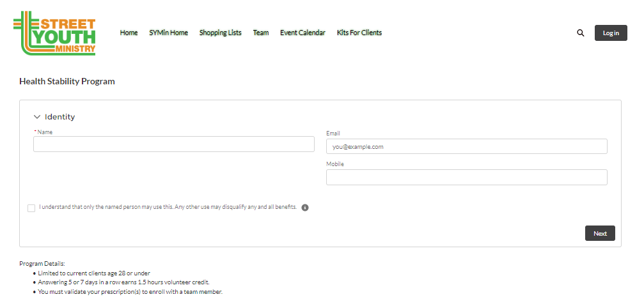This screenshot has width=644, height=306.
Task: Click the Log in button
Action: [x=611, y=33]
